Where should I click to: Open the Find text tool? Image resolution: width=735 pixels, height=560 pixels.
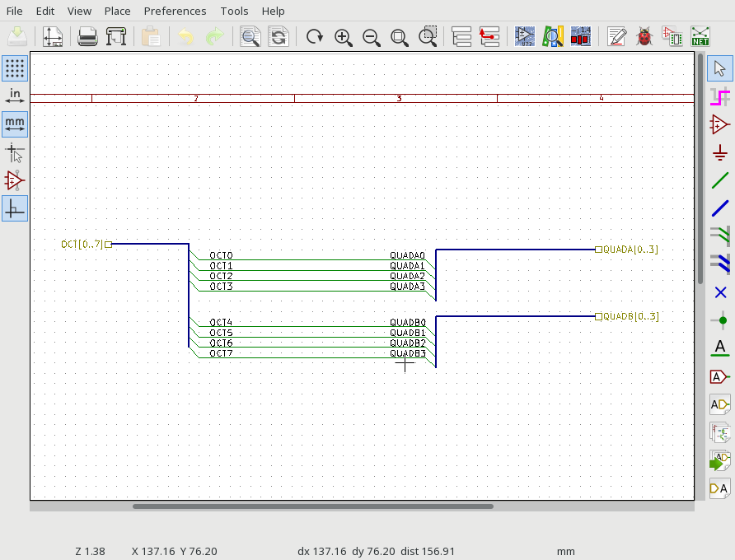click(x=250, y=36)
